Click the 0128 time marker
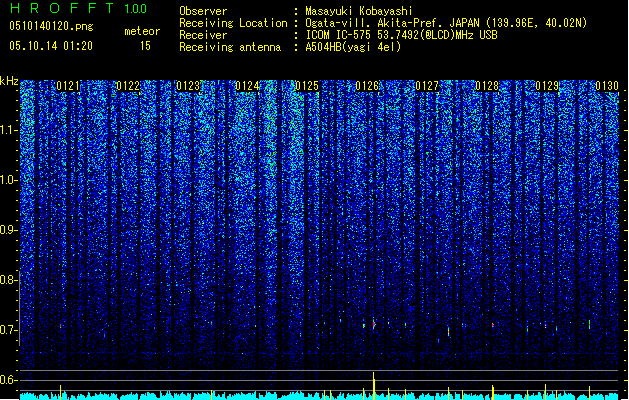The width and height of the screenshot is (629, 400). pos(487,86)
